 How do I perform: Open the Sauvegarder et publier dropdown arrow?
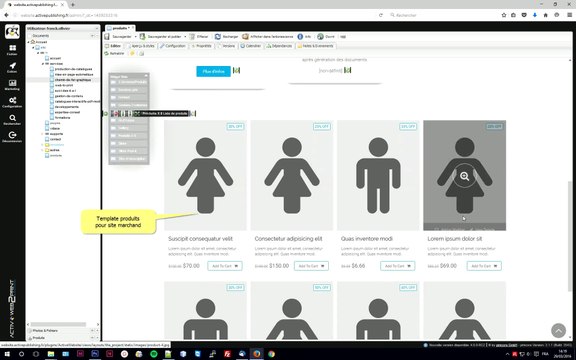[x=185, y=37]
